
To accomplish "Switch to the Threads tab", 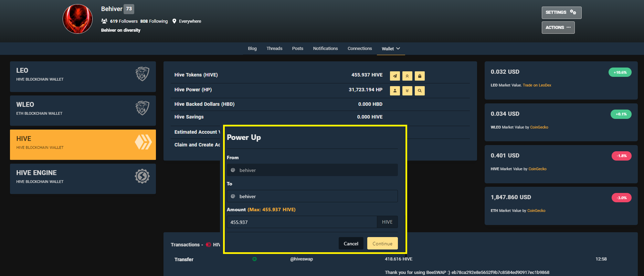I will click(x=274, y=49).
